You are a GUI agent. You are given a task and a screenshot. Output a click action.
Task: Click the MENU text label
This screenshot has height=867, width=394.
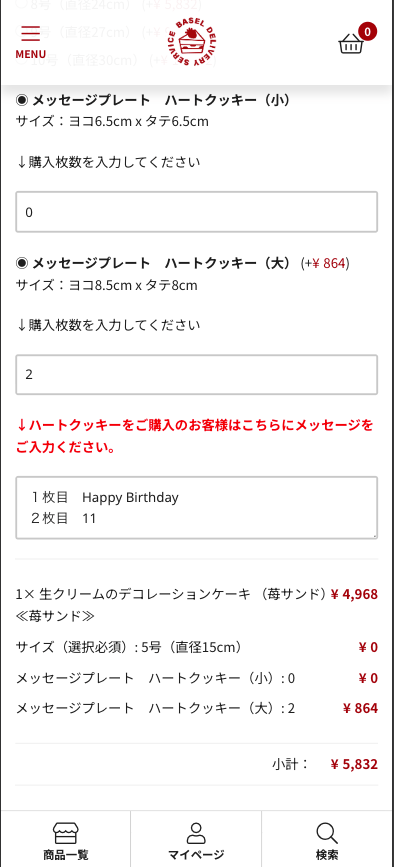[30, 54]
